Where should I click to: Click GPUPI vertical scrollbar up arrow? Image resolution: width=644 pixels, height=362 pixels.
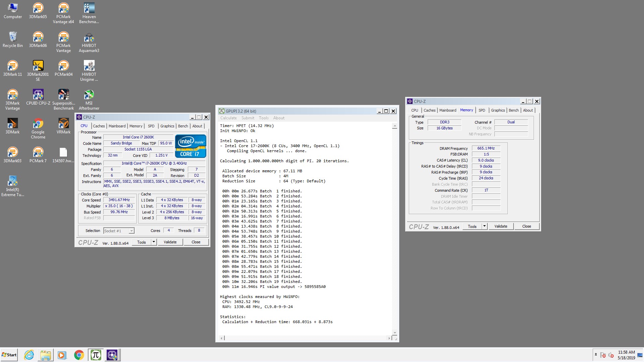tap(395, 126)
